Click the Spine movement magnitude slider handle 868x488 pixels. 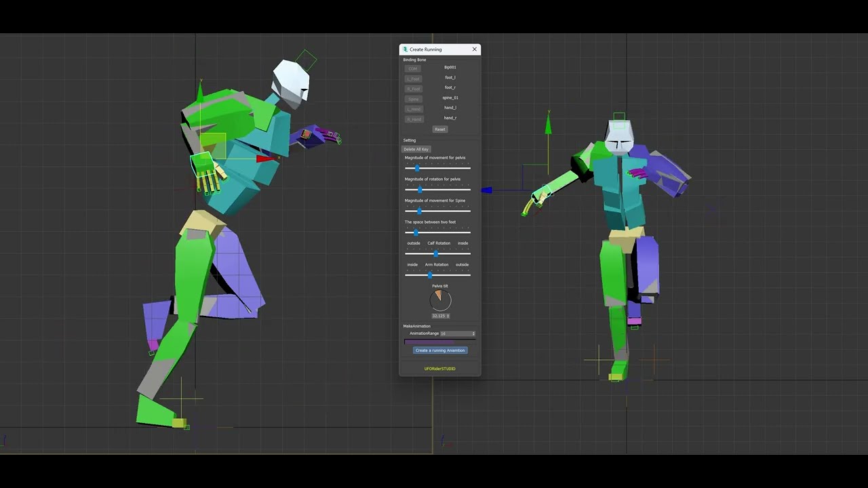(419, 211)
